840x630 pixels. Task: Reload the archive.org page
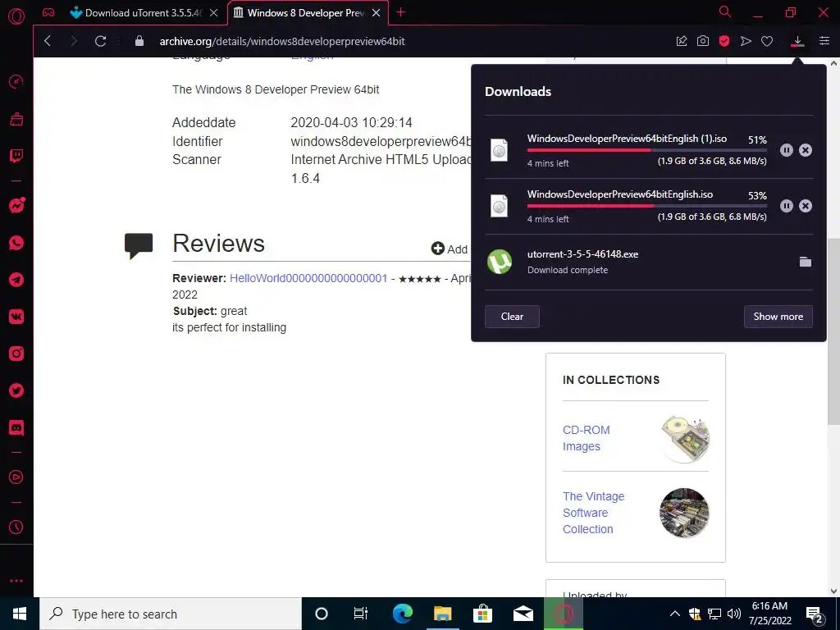[100, 41]
